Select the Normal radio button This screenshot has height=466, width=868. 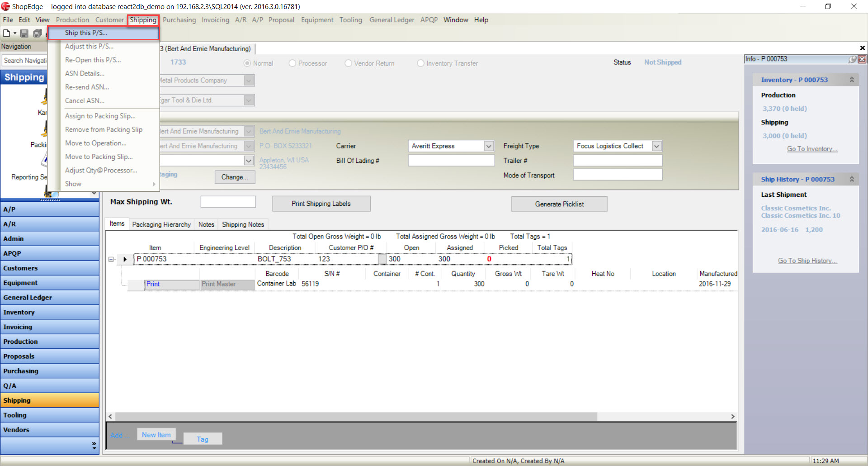pos(247,63)
